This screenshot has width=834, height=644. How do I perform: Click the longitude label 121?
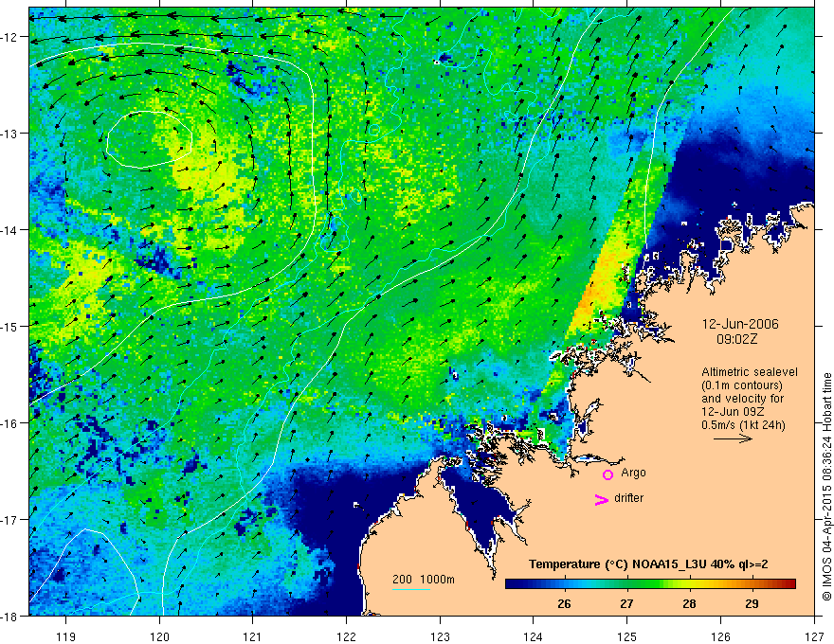coord(253,637)
